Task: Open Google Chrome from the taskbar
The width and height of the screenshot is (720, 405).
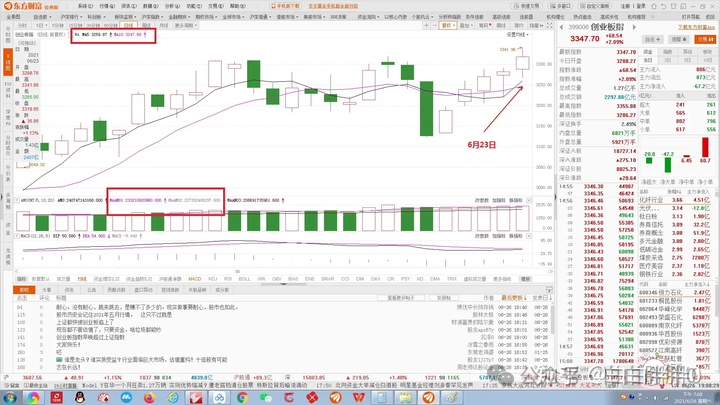Action: tap(242, 398)
